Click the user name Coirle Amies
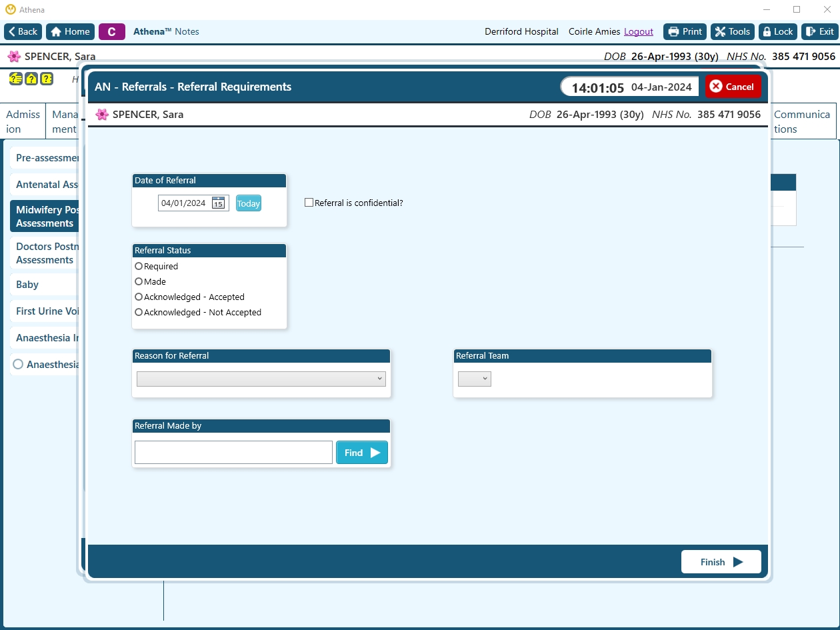 tap(594, 31)
